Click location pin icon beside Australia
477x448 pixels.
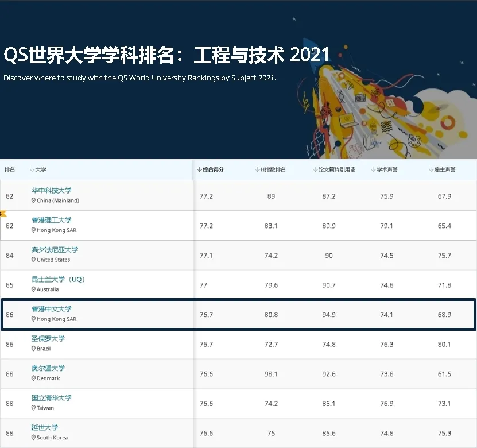tap(34, 289)
